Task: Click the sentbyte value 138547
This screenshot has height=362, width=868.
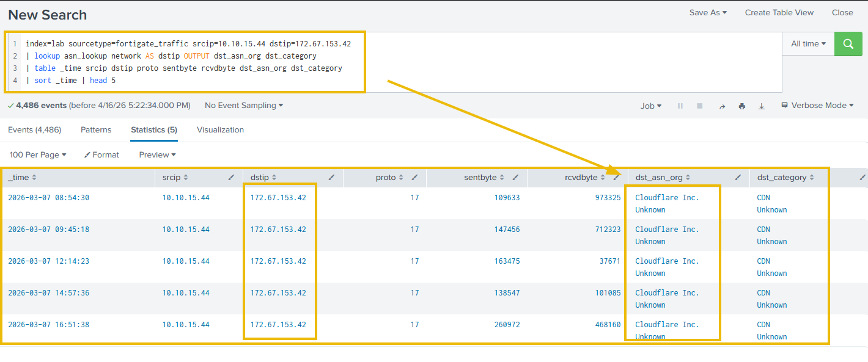Action: 507,293
